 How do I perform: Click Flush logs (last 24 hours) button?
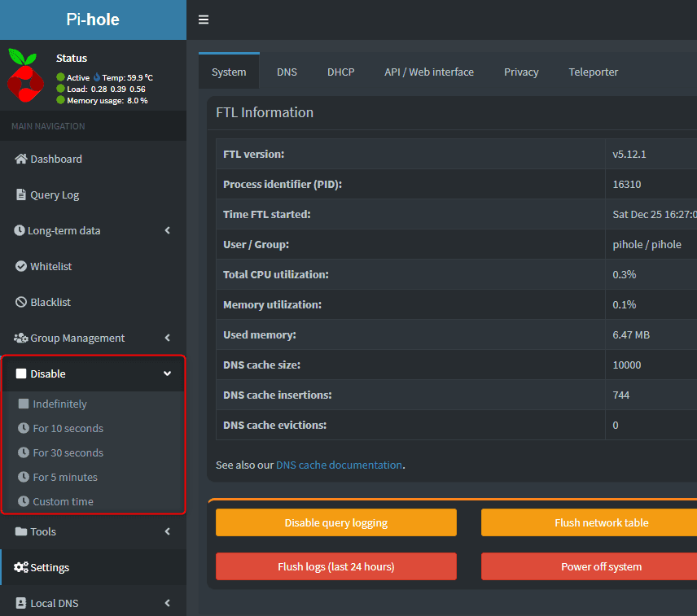(x=336, y=566)
